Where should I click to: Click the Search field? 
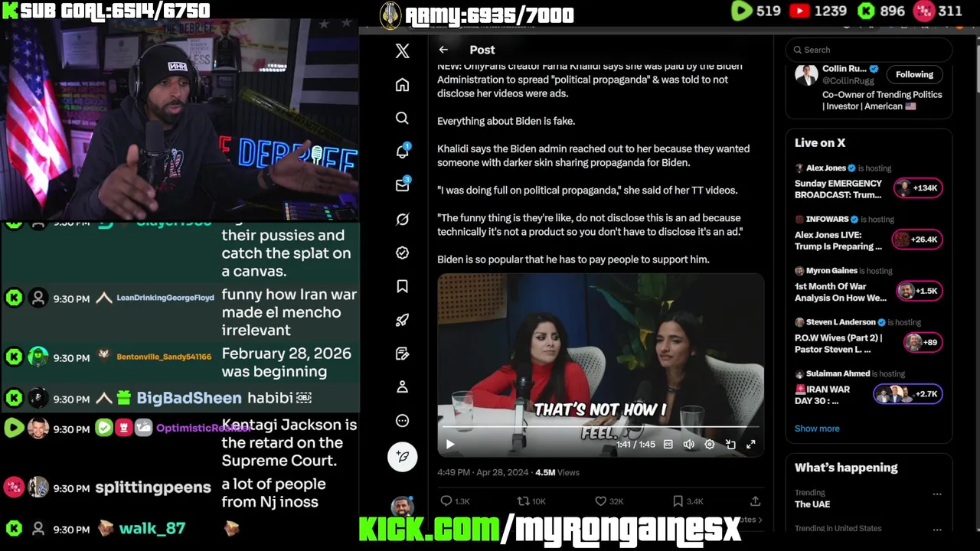coord(868,50)
